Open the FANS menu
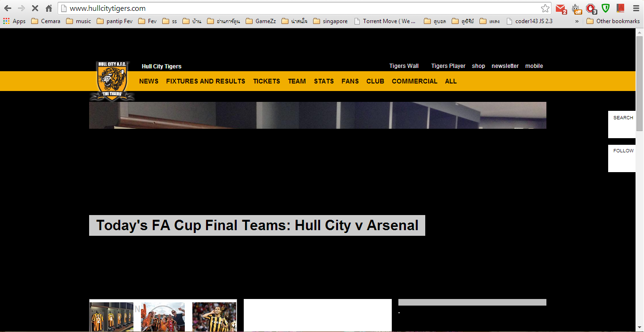 point(350,81)
